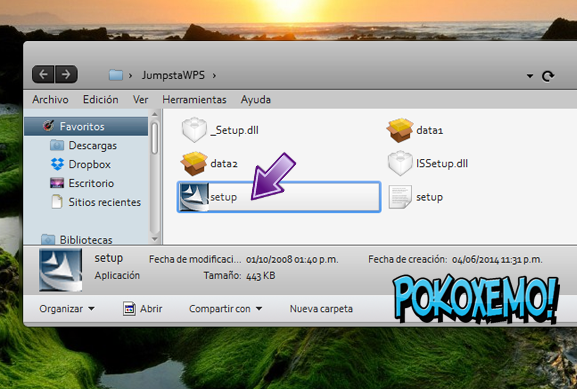Click the sidebar scrollbar down arrow

155,239
